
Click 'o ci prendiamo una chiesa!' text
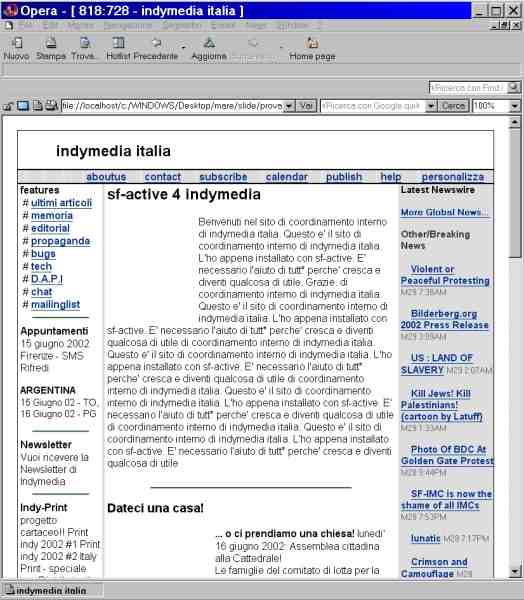(290, 533)
